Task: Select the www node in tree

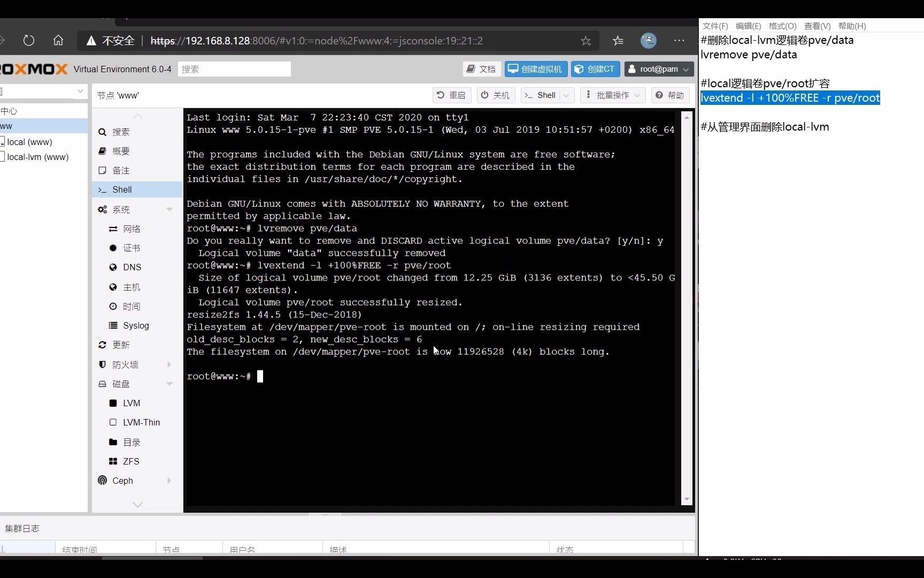Action: tap(43, 126)
